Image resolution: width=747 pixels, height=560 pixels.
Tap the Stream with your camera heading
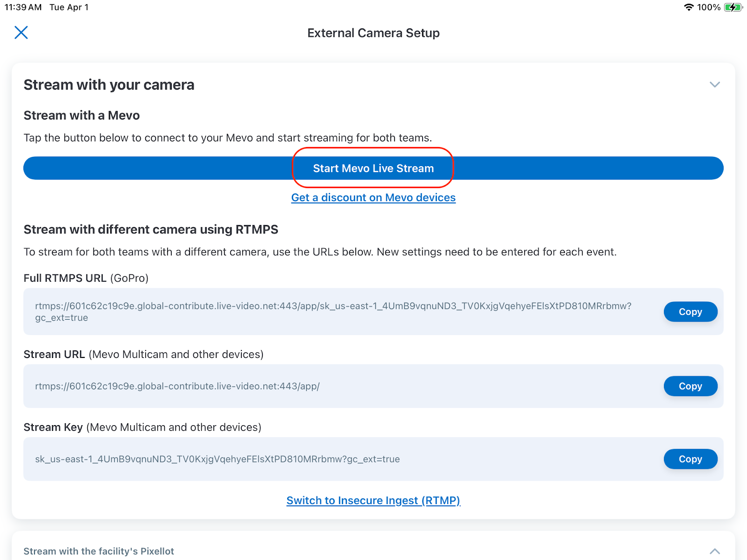click(x=109, y=85)
